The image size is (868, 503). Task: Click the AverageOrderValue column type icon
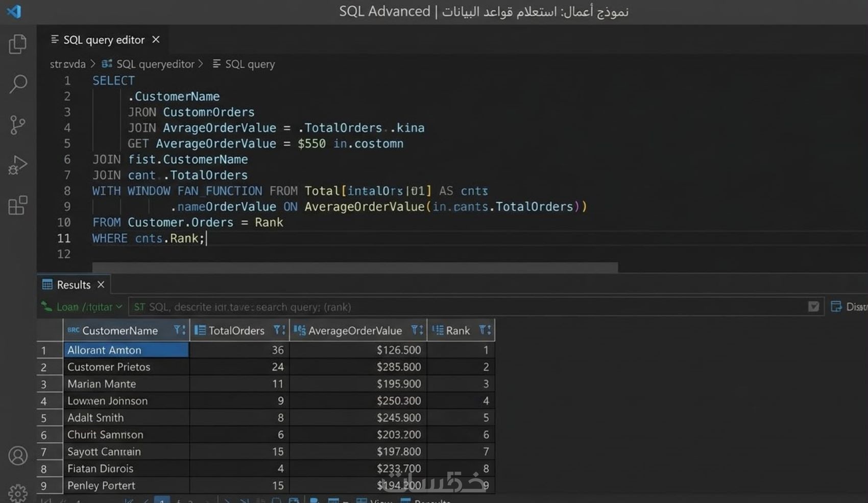coord(299,330)
